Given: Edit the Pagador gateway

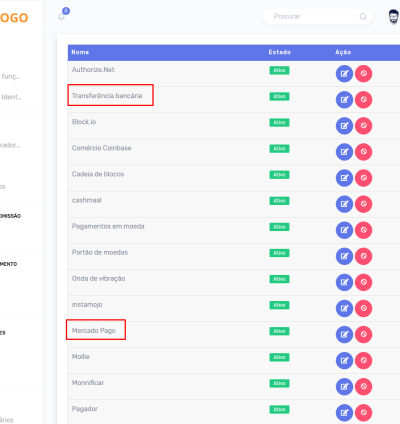Looking at the screenshot, I should [x=344, y=413].
